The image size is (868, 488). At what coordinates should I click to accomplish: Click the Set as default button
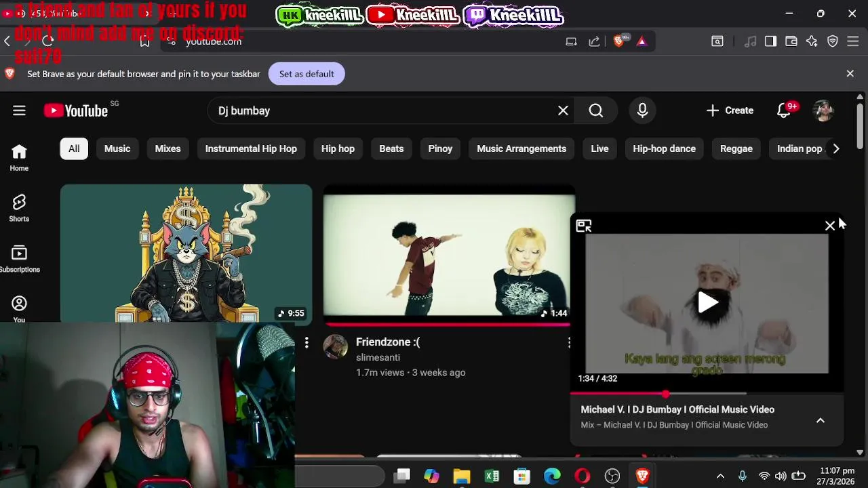(307, 74)
